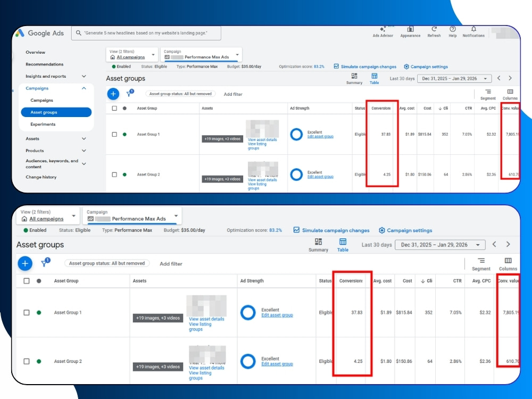Open Overview in the sidebar
The height and width of the screenshot is (399, 532).
35,52
